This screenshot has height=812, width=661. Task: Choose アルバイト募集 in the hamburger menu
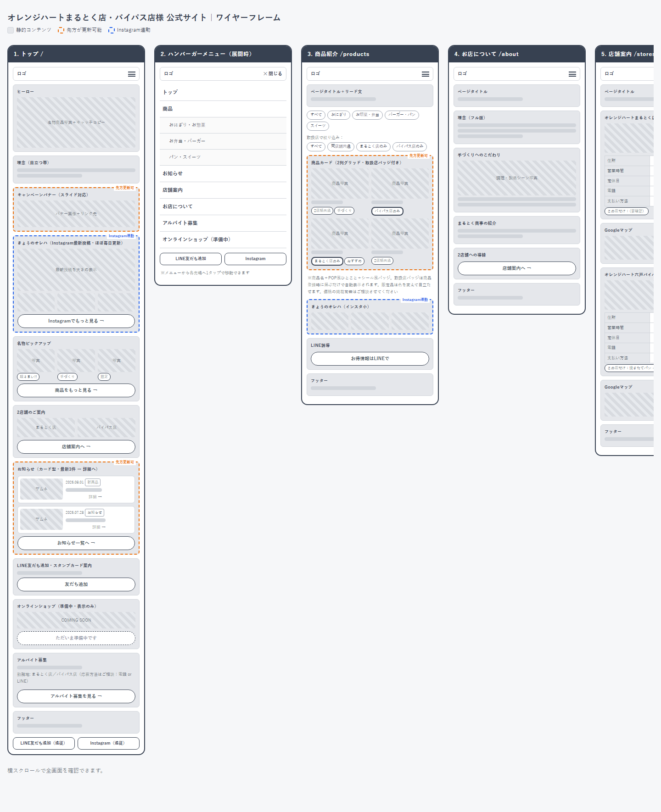click(223, 223)
